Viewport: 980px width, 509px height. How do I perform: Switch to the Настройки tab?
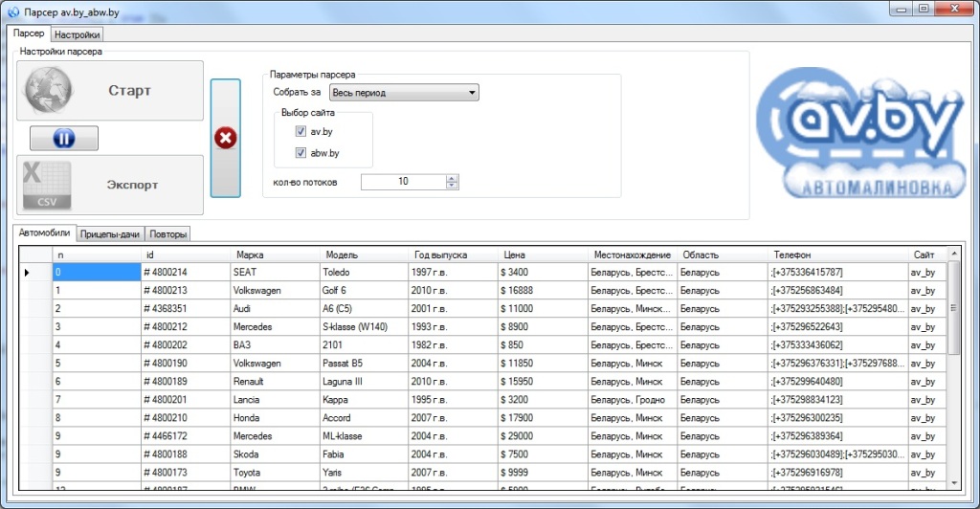77,35
